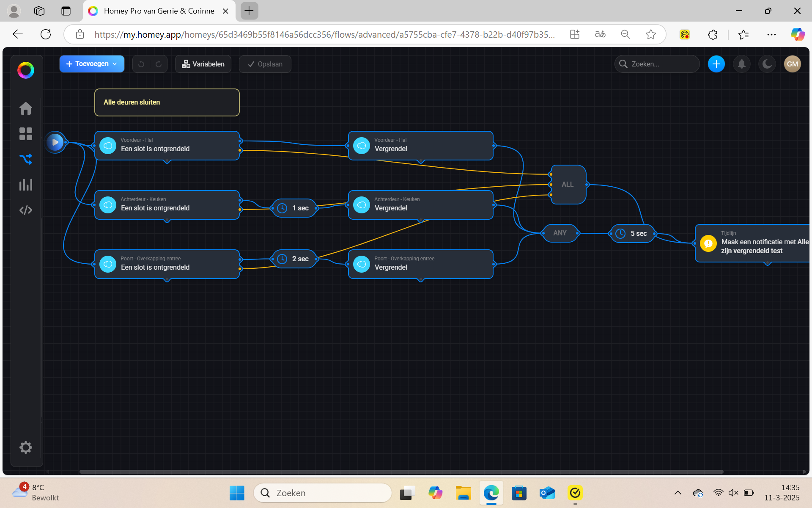Click the undo arrow button
Viewport: 812px width, 508px height.
coord(141,64)
